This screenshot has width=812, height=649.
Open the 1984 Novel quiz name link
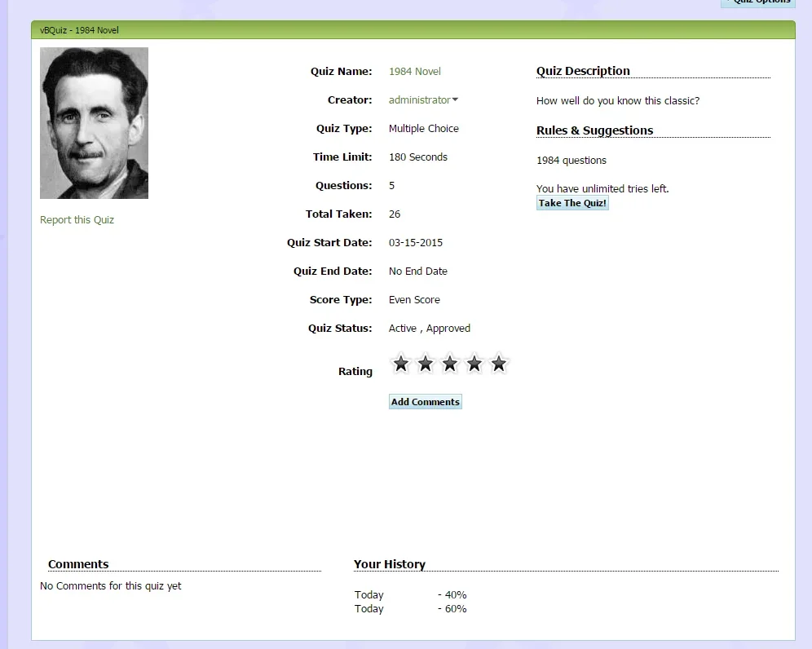pyautogui.click(x=414, y=72)
